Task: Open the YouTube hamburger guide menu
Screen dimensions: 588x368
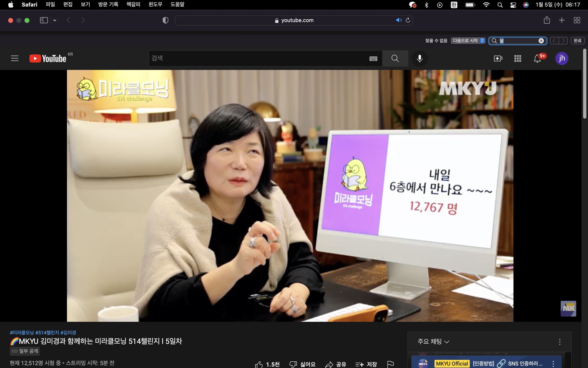Action: [x=14, y=58]
